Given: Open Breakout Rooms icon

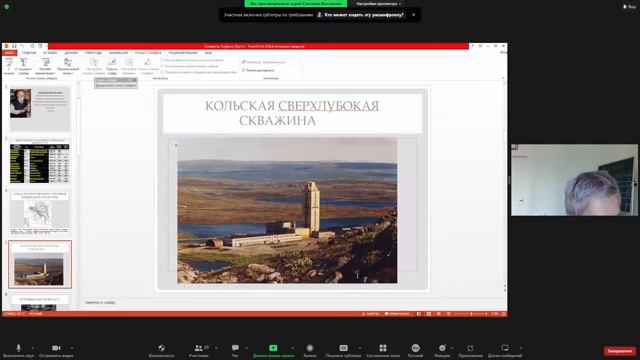Looking at the screenshot, I should click(x=383, y=348).
